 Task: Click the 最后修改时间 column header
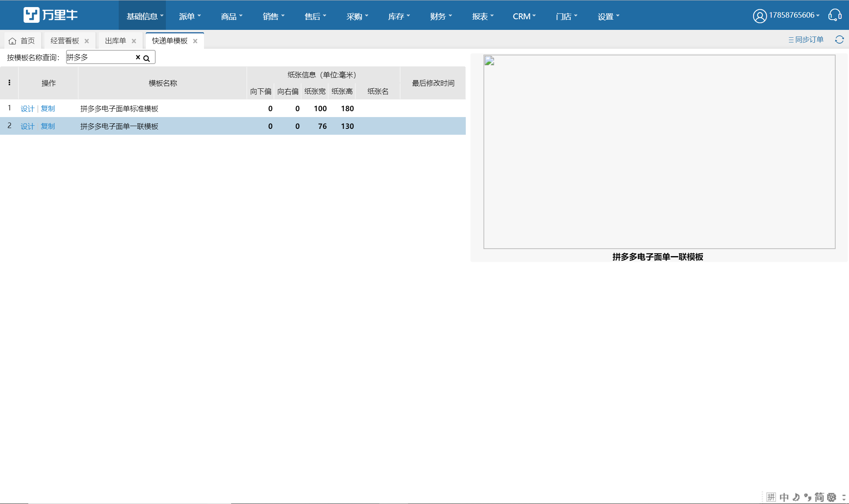pyautogui.click(x=433, y=83)
